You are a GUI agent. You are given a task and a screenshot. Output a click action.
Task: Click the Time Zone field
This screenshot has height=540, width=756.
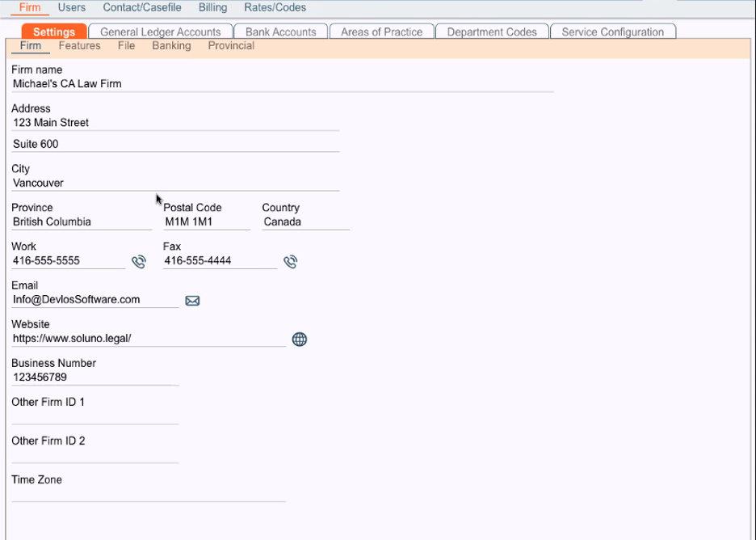tap(149, 494)
